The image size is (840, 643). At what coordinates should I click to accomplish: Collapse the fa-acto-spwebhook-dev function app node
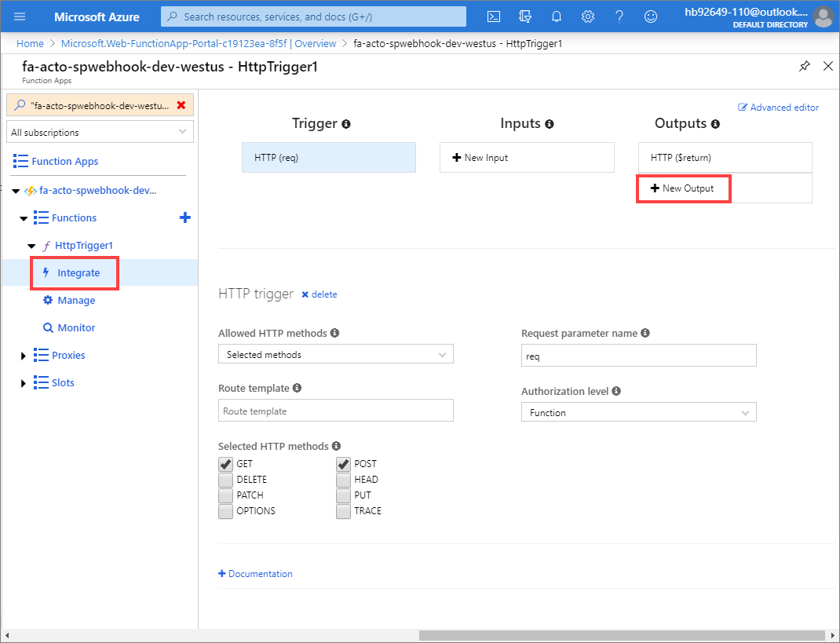pyautogui.click(x=16, y=191)
